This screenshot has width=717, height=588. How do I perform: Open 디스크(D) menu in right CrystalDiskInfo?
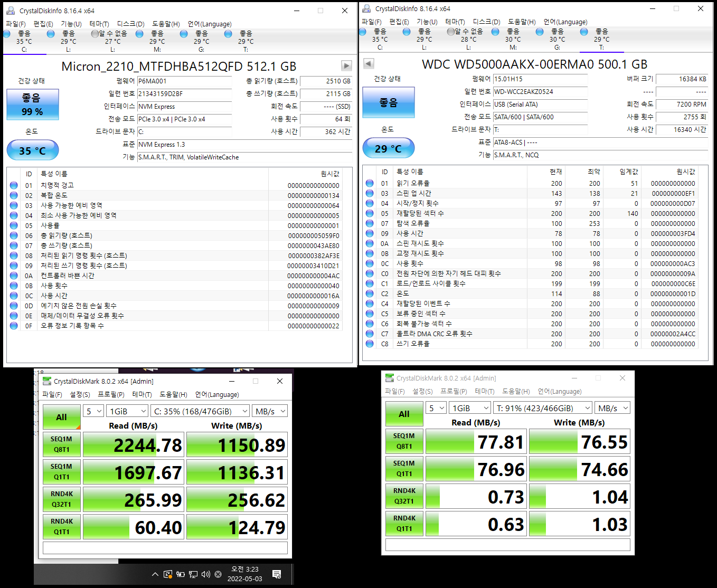[x=486, y=22]
